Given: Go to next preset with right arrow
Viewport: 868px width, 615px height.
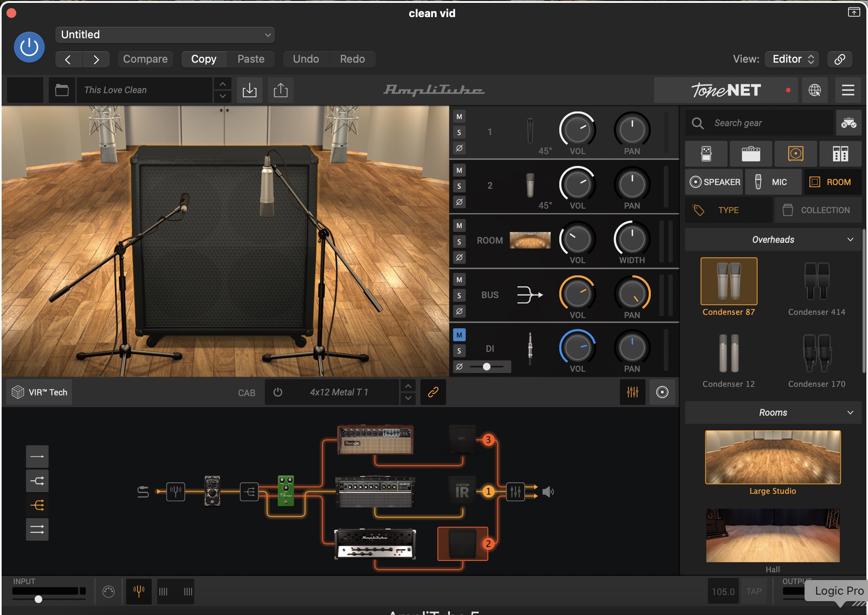Looking at the screenshot, I should pos(96,59).
